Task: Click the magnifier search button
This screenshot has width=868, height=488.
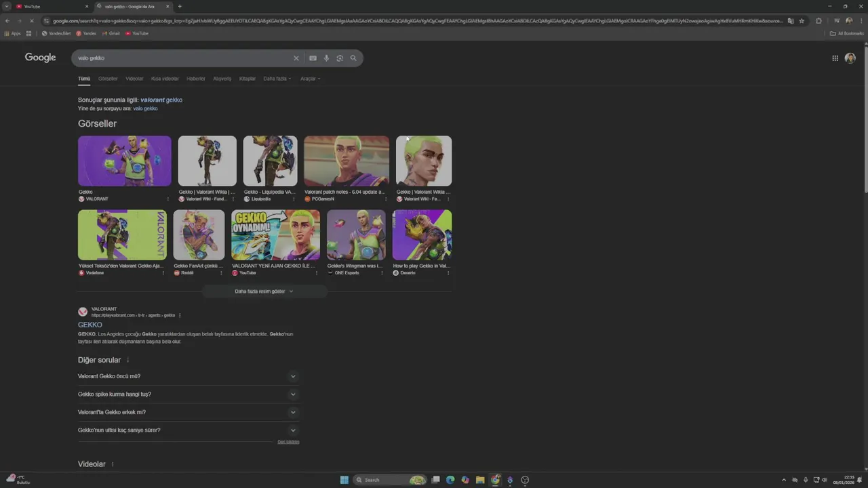Action: [353, 58]
